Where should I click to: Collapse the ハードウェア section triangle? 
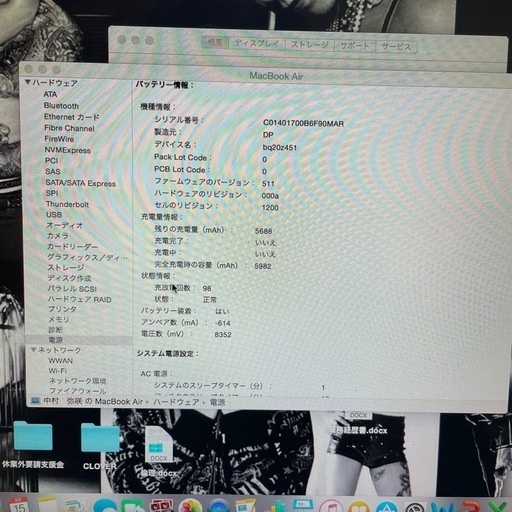coord(28,82)
